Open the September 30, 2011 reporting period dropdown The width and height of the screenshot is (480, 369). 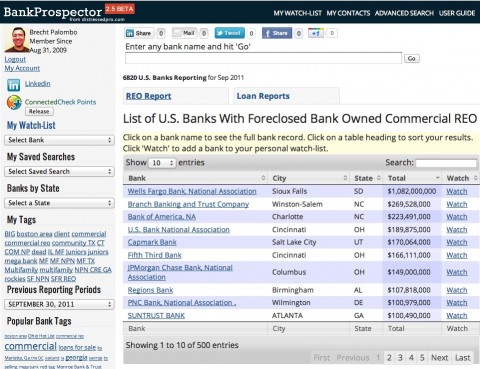tap(59, 304)
